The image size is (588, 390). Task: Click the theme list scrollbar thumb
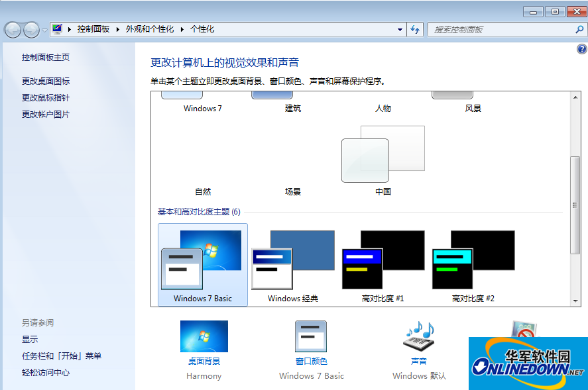coord(575,205)
